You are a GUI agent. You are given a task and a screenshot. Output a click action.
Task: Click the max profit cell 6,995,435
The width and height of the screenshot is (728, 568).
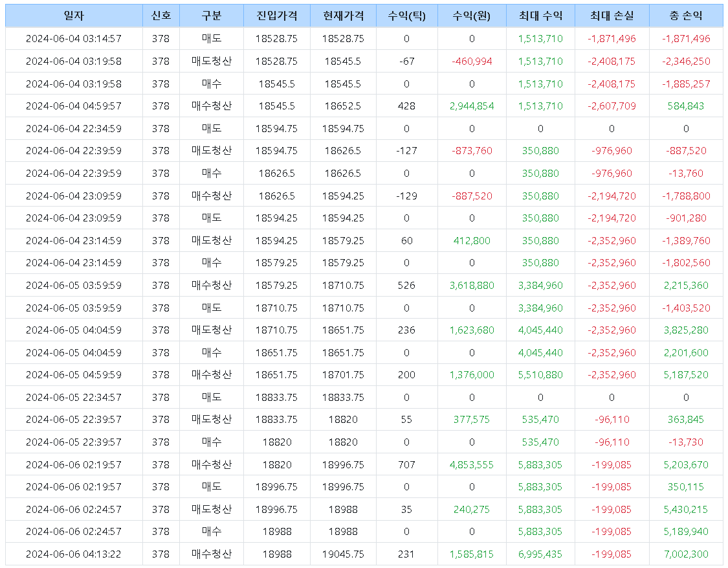(540, 554)
